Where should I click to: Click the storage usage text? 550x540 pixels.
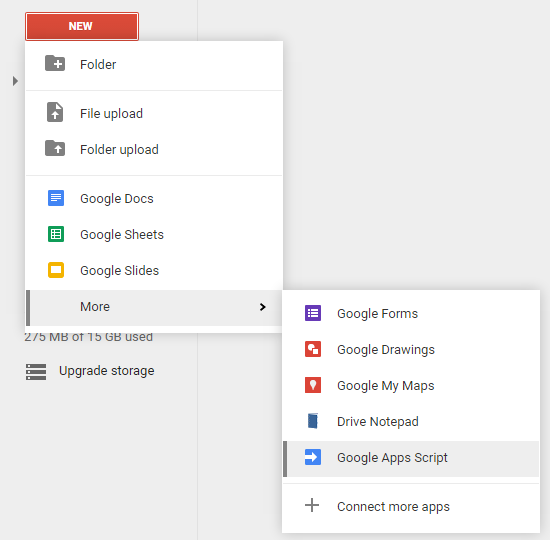coord(88,337)
